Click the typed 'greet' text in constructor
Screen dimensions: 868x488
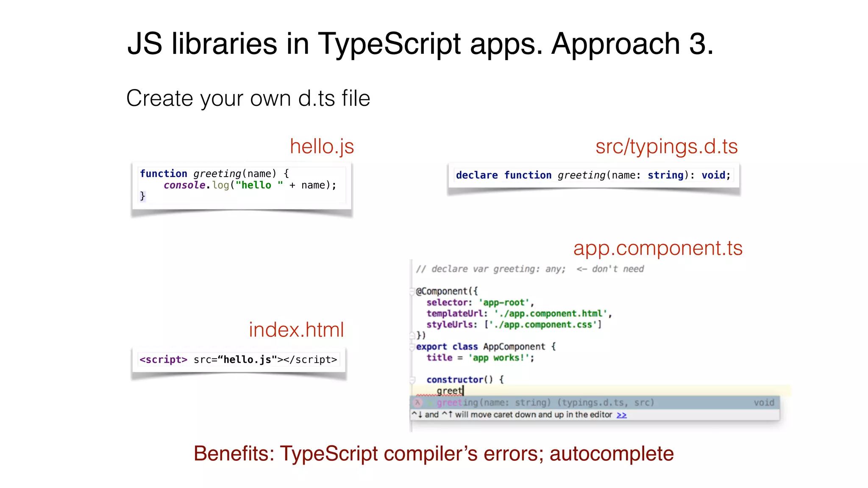[450, 391]
